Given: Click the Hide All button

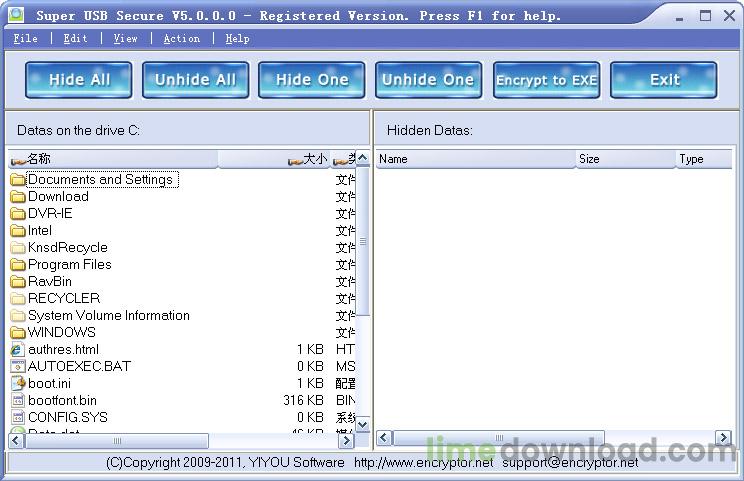Looking at the screenshot, I should point(78,80).
